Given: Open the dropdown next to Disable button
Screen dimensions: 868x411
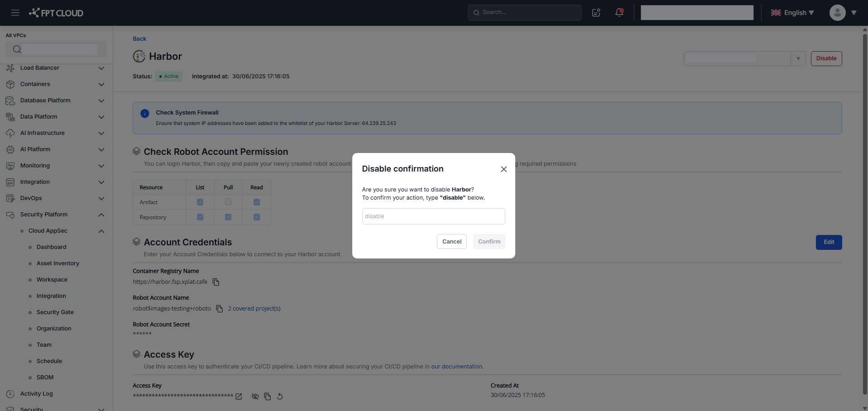Looking at the screenshot, I should pos(798,58).
